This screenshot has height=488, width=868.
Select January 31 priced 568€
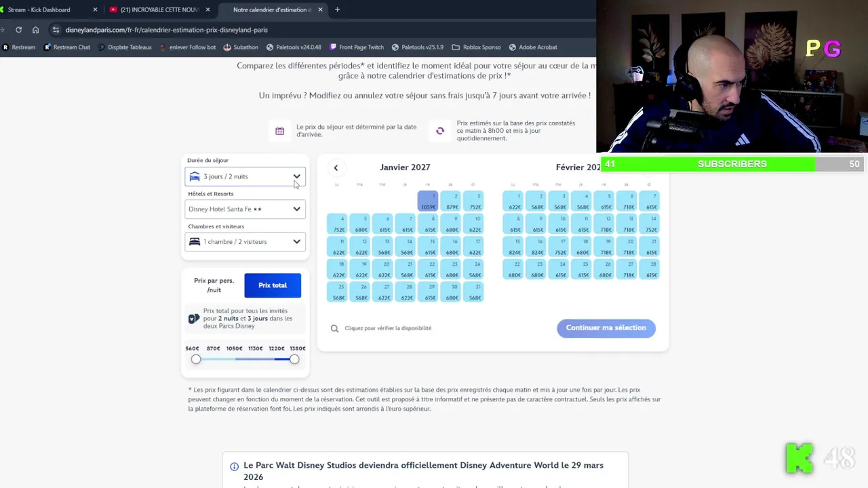point(473,292)
